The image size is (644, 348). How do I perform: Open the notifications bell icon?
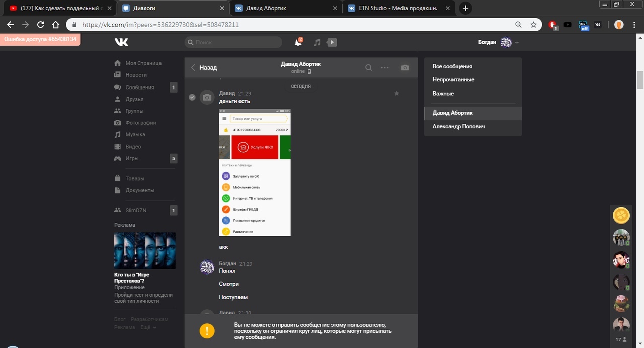[298, 43]
